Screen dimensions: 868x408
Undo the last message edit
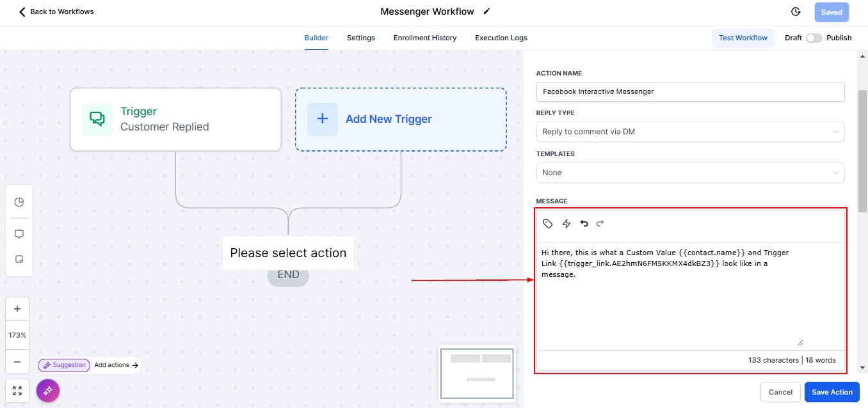click(x=584, y=224)
